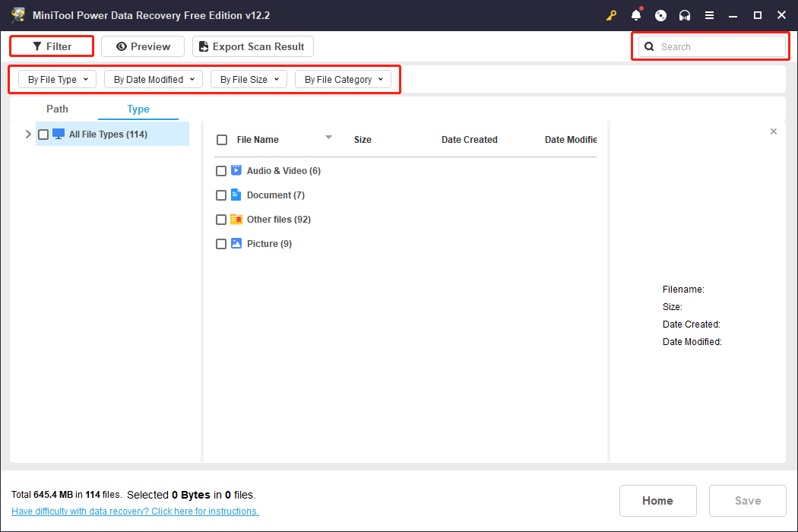Click the monitor icon beside All File Types
Viewport: 798px width, 532px height.
[59, 135]
